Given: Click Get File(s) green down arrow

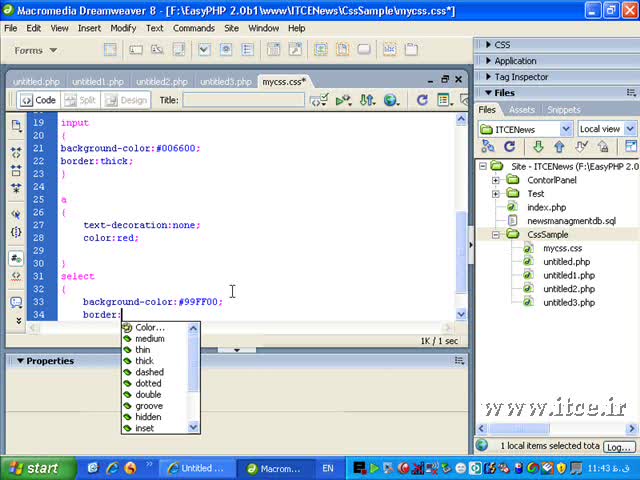Looking at the screenshot, I should click(x=538, y=146).
